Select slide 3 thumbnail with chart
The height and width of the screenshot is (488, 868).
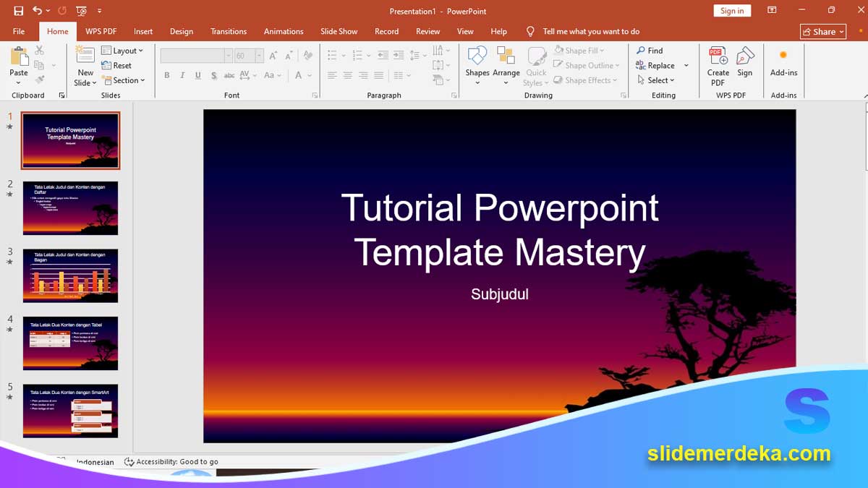point(70,275)
